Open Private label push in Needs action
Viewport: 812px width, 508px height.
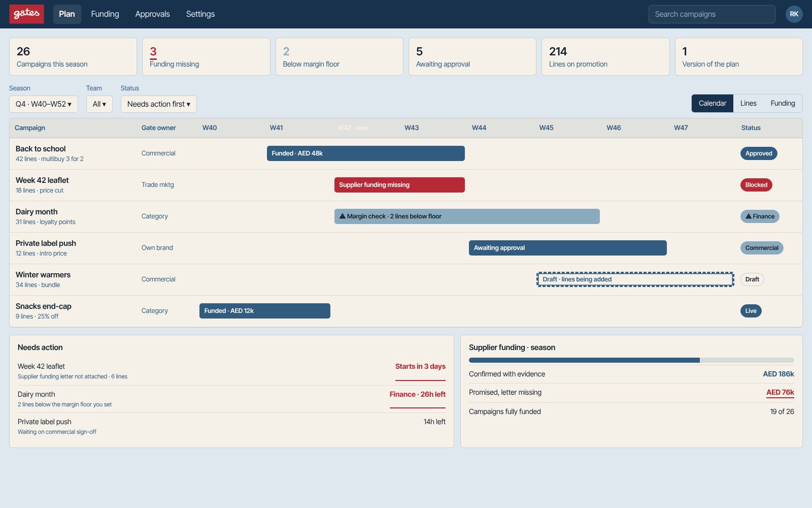click(231, 427)
